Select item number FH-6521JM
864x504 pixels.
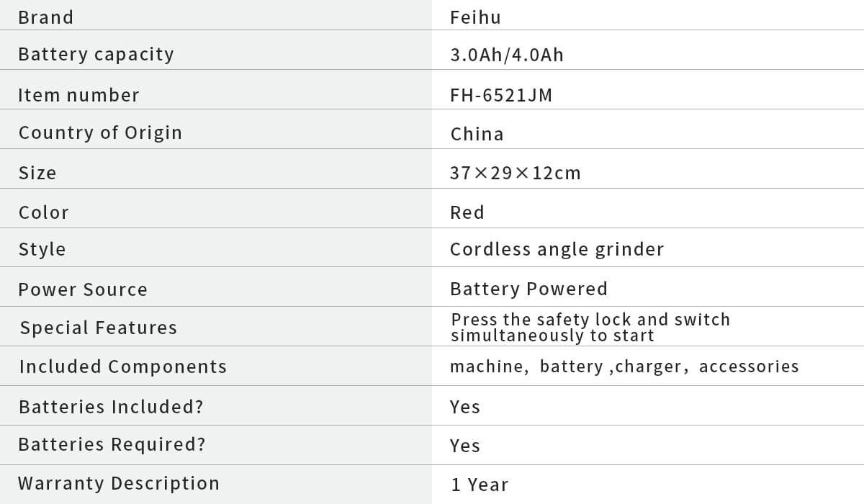click(501, 95)
